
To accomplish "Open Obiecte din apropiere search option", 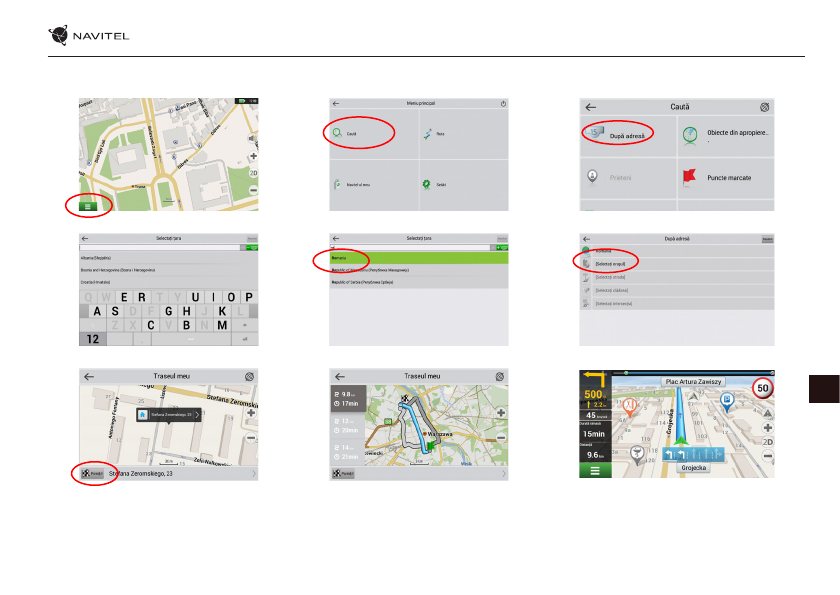I will point(690,135).
